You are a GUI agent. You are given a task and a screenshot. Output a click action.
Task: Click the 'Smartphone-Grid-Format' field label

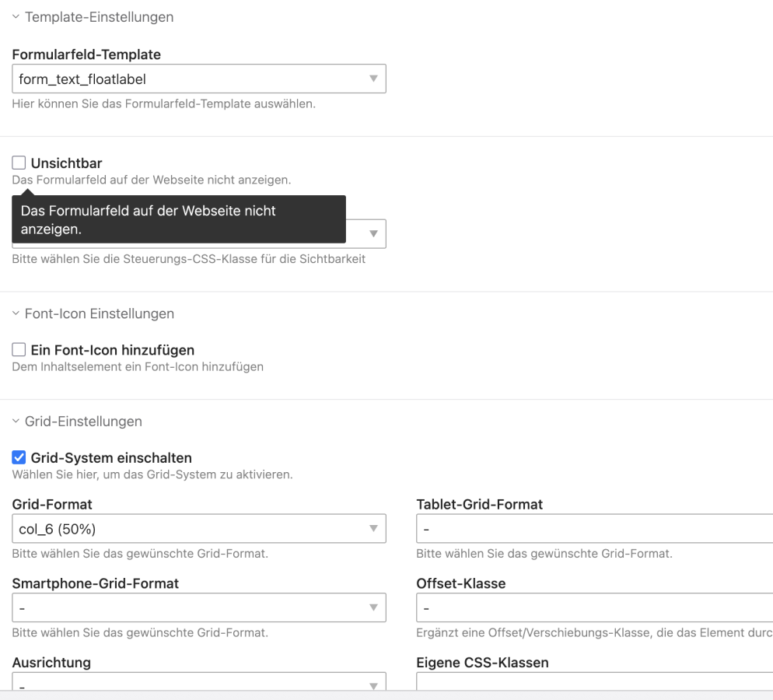pos(96,583)
